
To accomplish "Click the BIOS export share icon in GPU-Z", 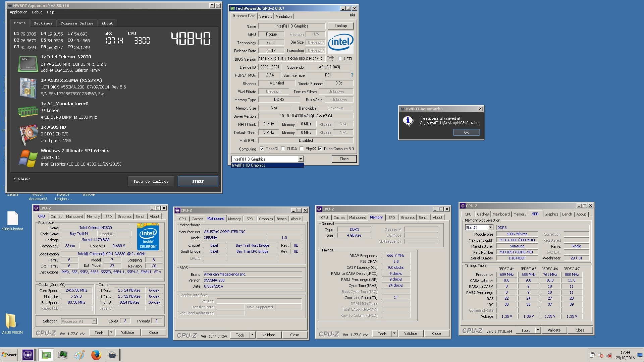I will (330, 59).
